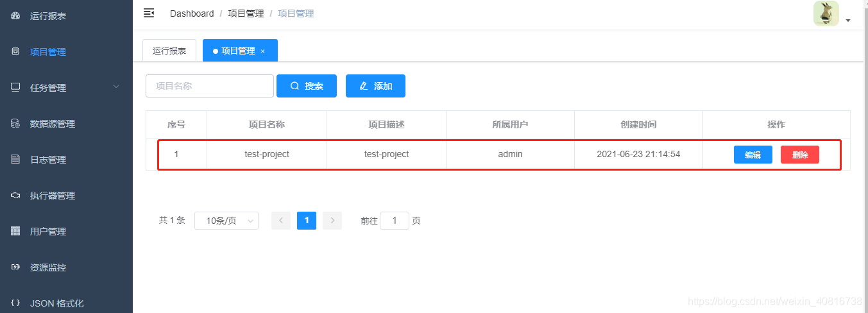
Task: Click the braces icon beside JSON 格式化
Action: click(15, 303)
